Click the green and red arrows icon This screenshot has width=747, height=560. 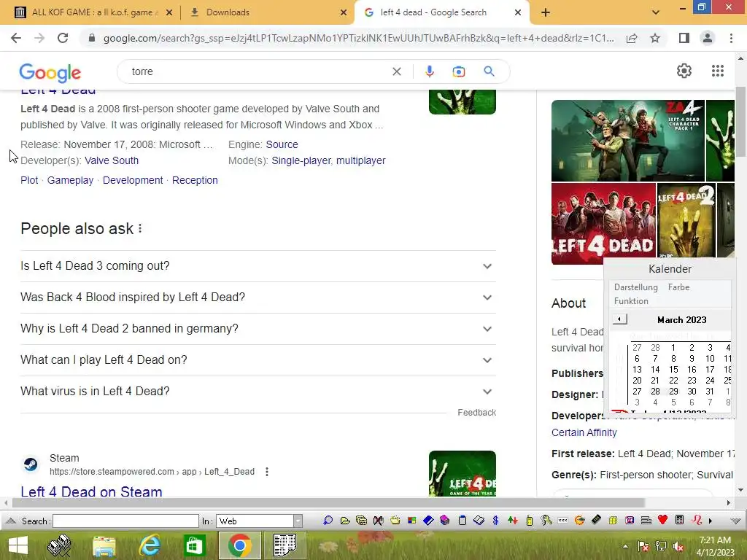[x=513, y=521]
